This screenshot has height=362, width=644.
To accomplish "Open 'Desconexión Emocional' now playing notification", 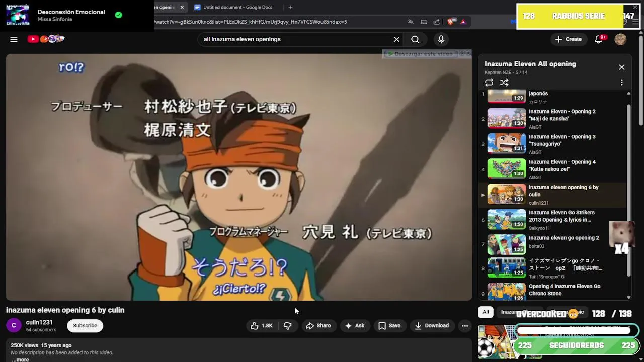I will coord(77,15).
